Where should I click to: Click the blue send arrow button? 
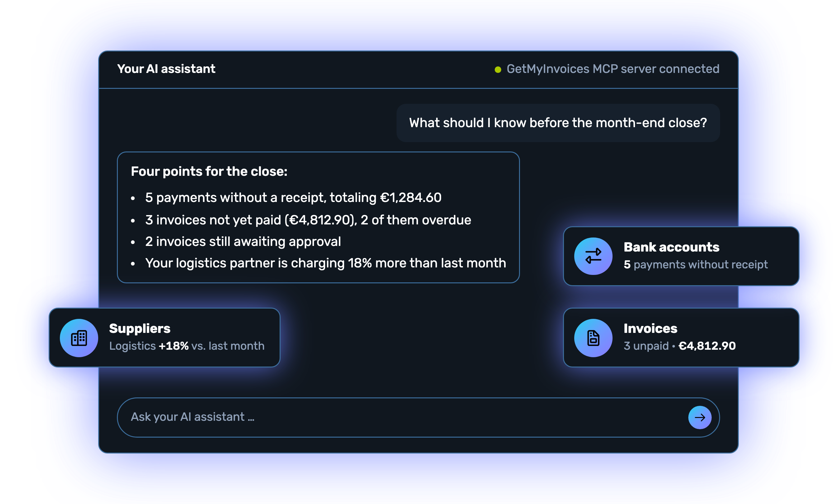click(700, 417)
